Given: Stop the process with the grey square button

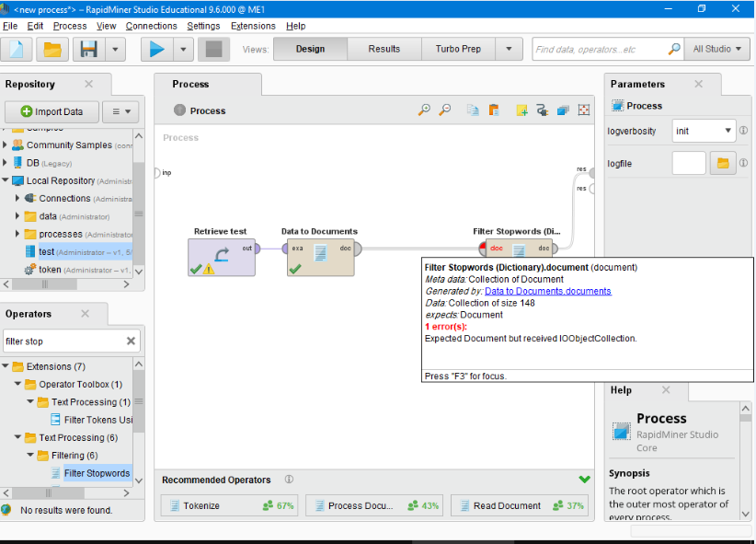Looking at the screenshot, I should (x=213, y=49).
